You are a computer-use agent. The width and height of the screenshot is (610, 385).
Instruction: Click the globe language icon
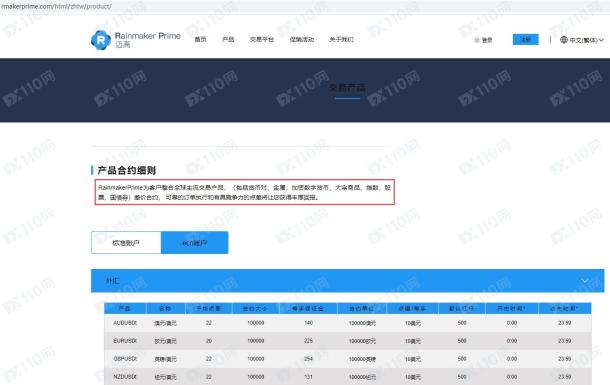[564, 40]
